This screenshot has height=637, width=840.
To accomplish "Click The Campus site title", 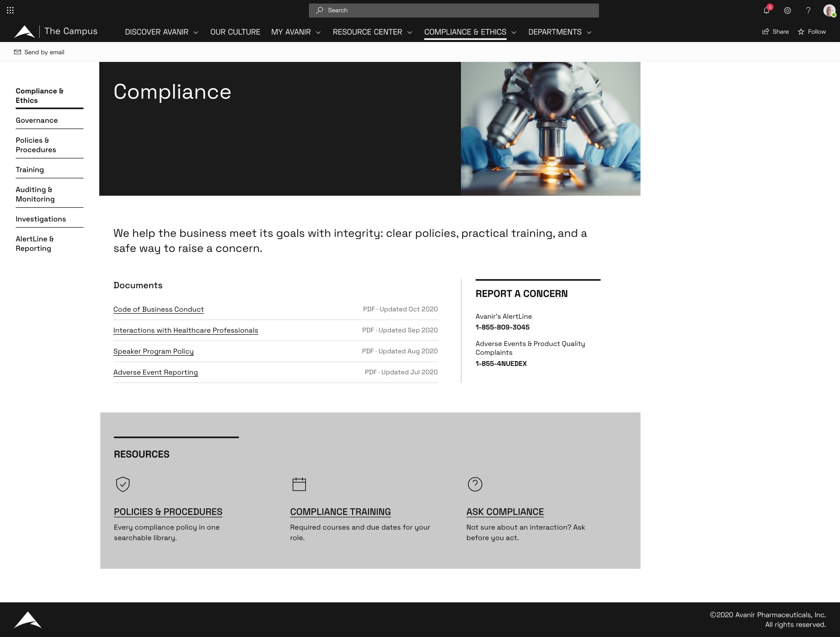I will [71, 31].
